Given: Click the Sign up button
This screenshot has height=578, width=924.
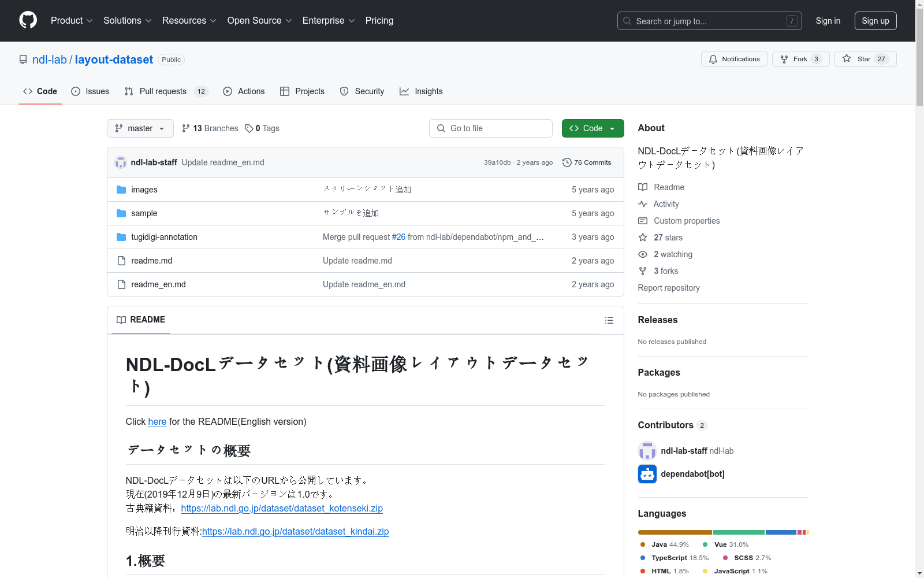Looking at the screenshot, I should click(x=875, y=21).
